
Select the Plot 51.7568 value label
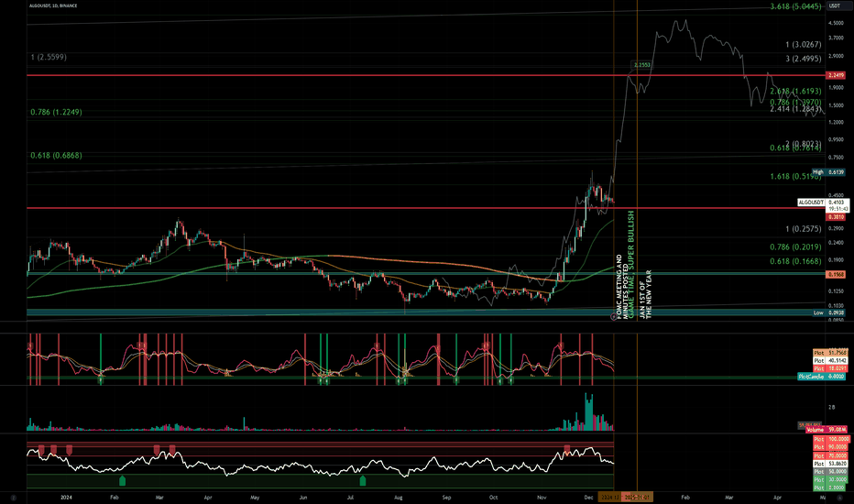(x=830, y=353)
